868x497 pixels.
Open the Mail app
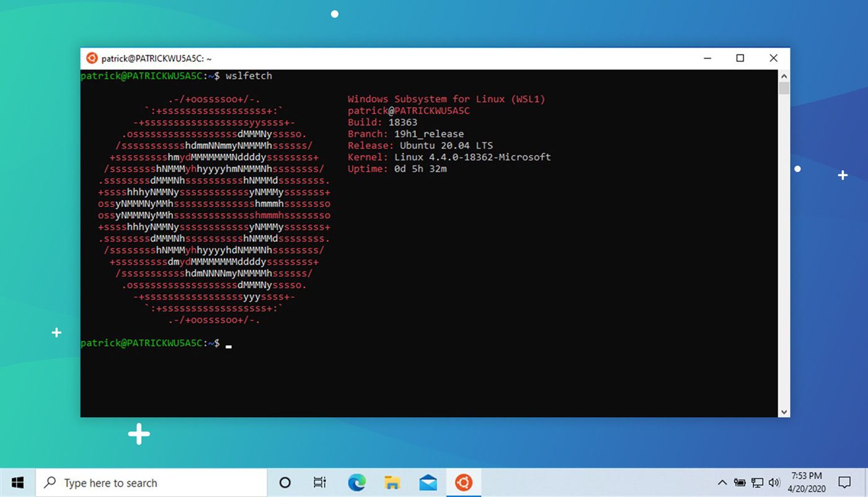click(x=428, y=482)
